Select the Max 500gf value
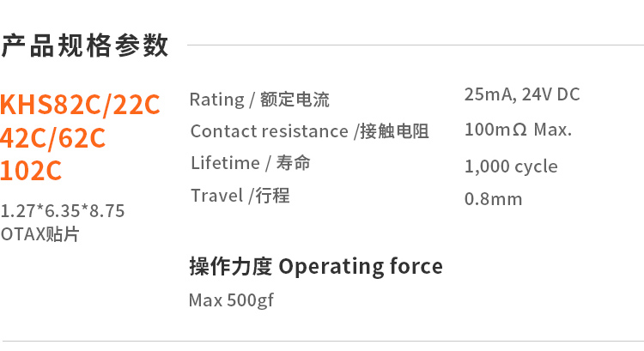This screenshot has width=644, height=351. [x=231, y=300]
